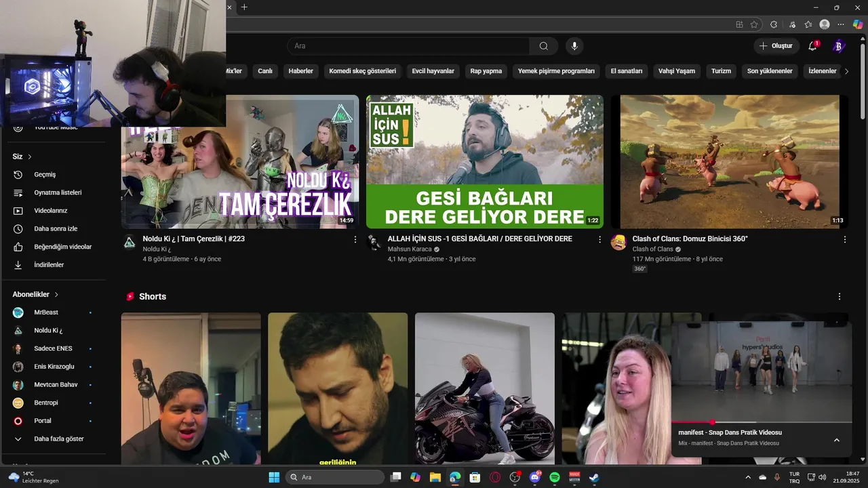Open Edge Settings and more ellipsis

tap(841, 24)
